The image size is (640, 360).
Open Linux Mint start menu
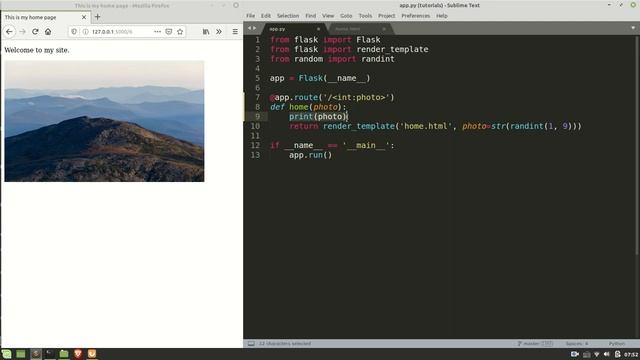click(6, 354)
